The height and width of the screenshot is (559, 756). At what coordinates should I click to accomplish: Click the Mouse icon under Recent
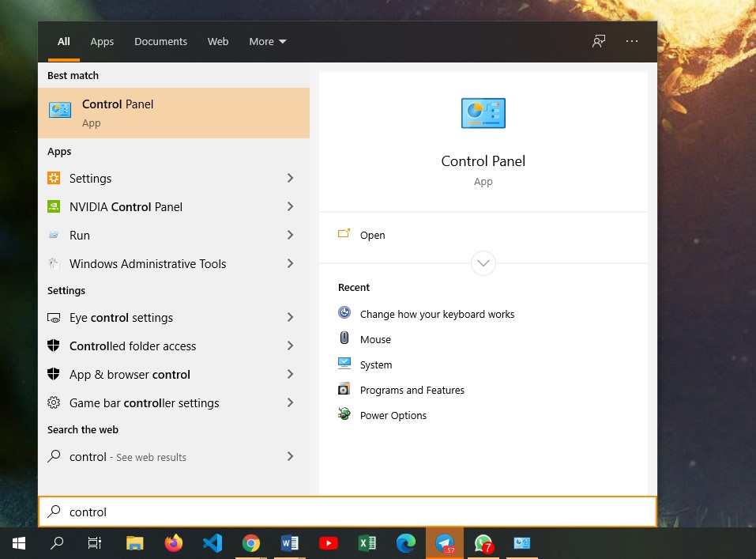[x=344, y=338]
